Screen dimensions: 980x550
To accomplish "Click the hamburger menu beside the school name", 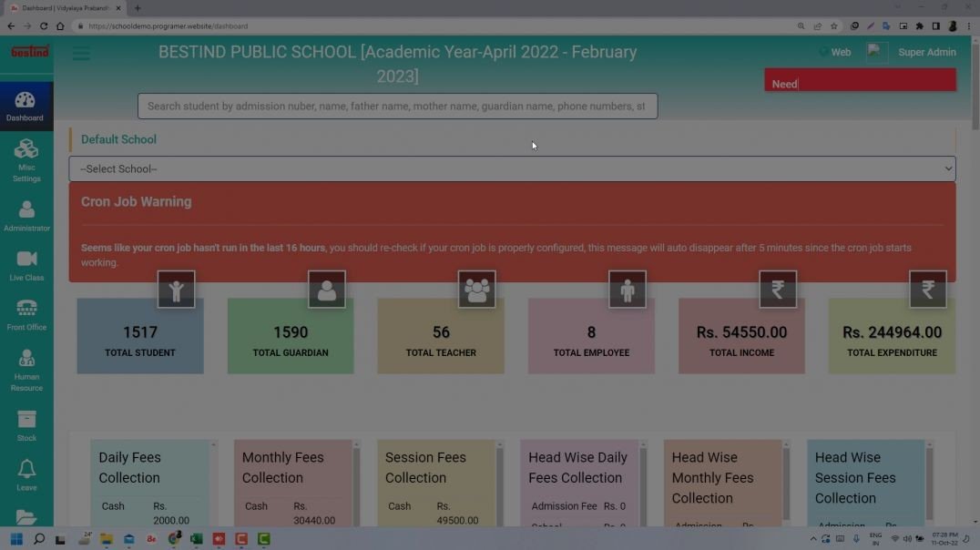I will point(81,53).
